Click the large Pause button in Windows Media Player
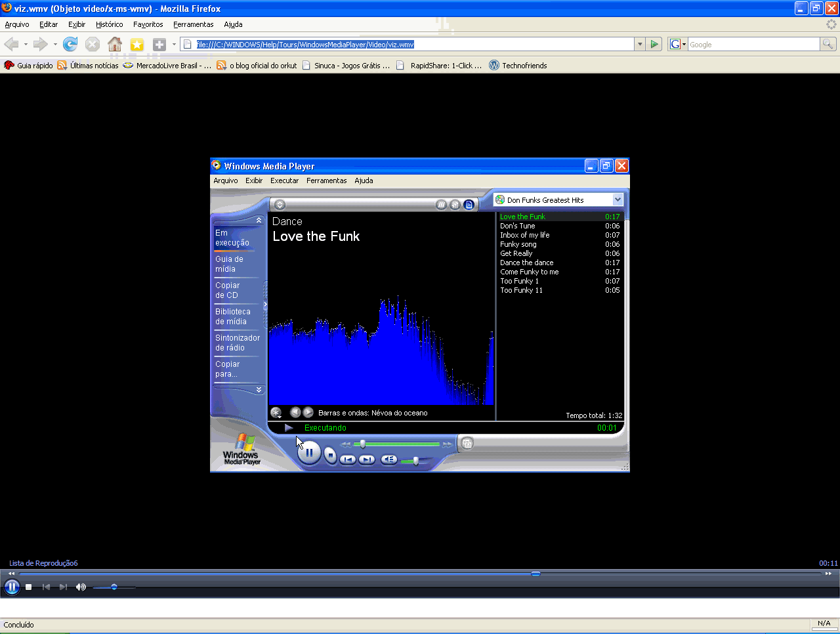 (308, 452)
